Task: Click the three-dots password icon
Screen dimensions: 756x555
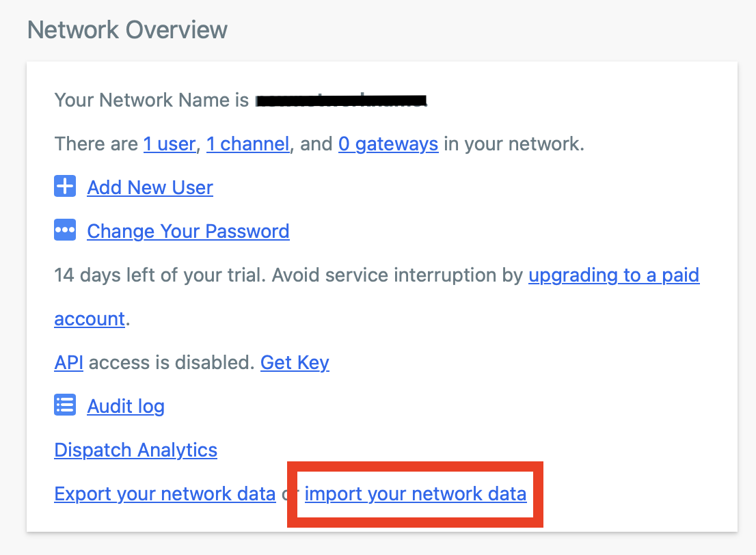Action: [x=65, y=231]
